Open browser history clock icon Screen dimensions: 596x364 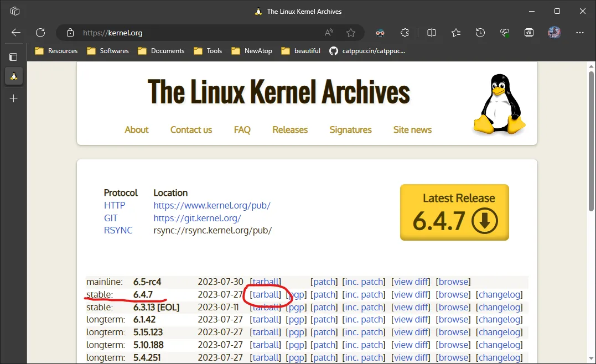pos(480,33)
